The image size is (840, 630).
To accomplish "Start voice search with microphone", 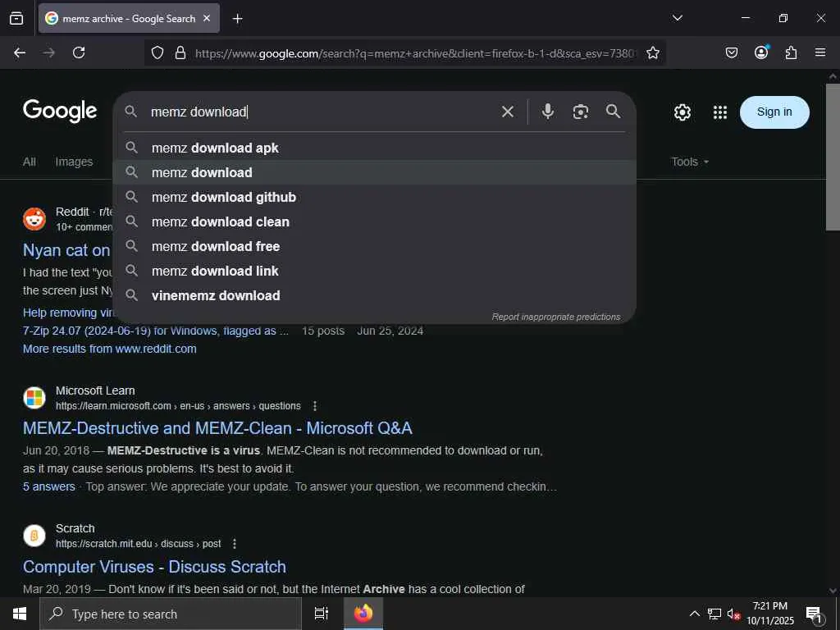I will (x=547, y=112).
